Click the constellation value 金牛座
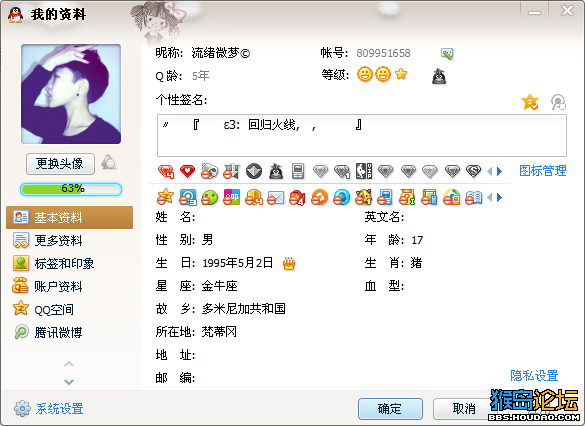This screenshot has width=585, height=426. coord(219,286)
